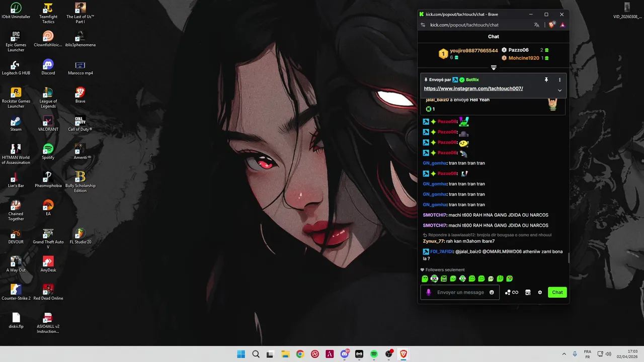The image size is (644, 362).
Task: Open site settings icon in address bar
Action: click(x=423, y=25)
